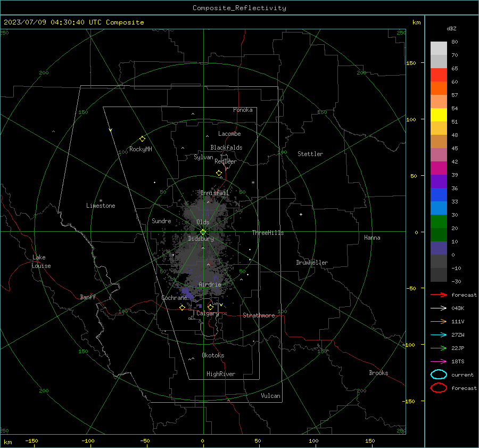The image size is (479, 448).
Task: Click the dBZ legend heading
Action: (451, 29)
